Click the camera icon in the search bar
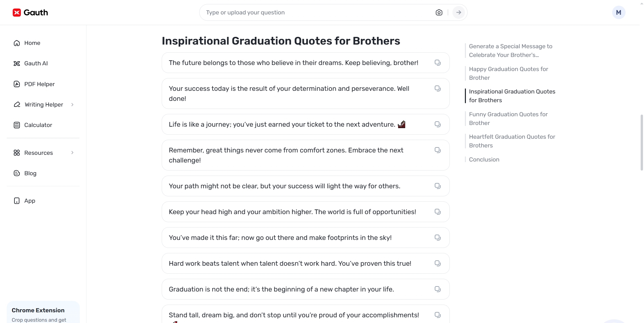 pos(439,12)
